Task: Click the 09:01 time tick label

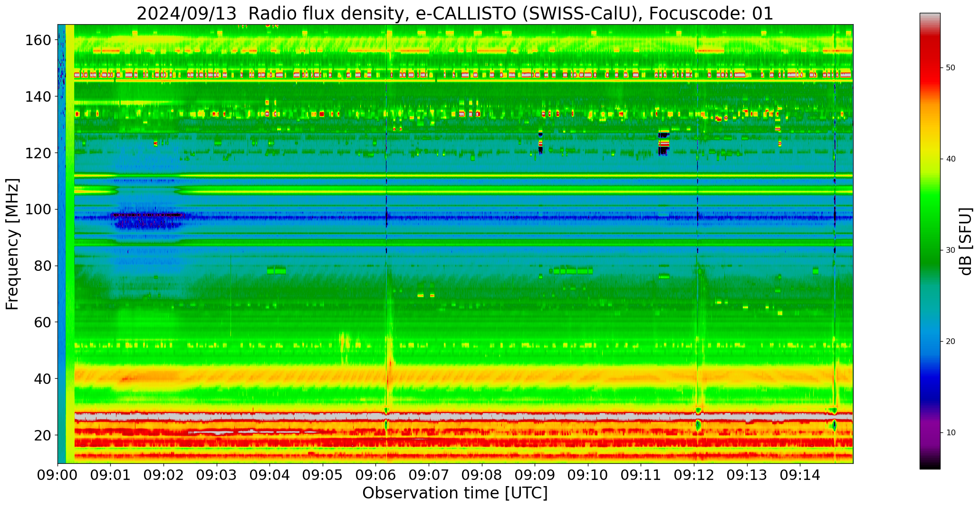Action: coord(111,474)
